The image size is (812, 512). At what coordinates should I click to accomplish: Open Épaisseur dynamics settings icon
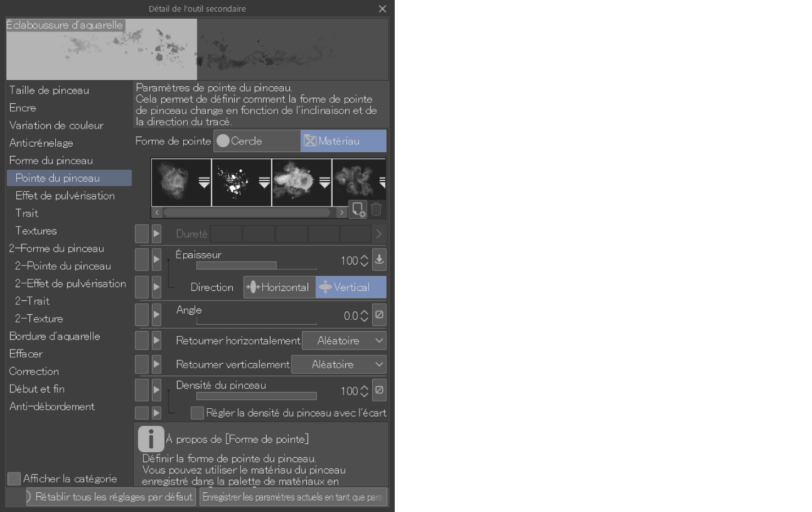(379, 259)
